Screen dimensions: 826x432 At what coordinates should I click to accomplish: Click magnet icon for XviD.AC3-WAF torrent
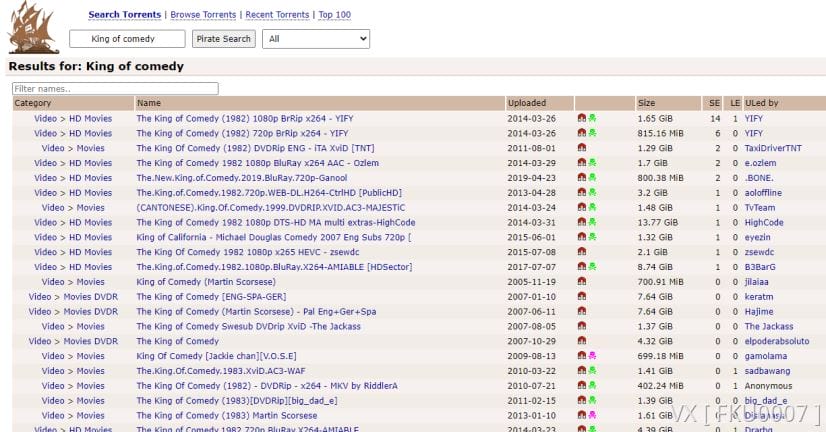coord(582,370)
